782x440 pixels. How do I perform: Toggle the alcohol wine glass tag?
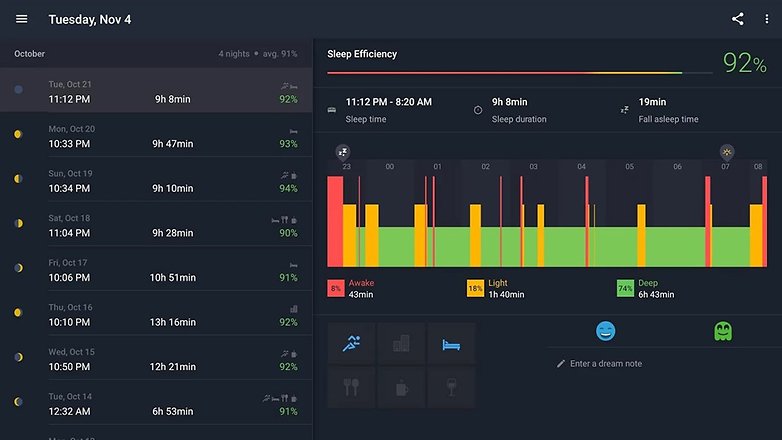point(451,387)
